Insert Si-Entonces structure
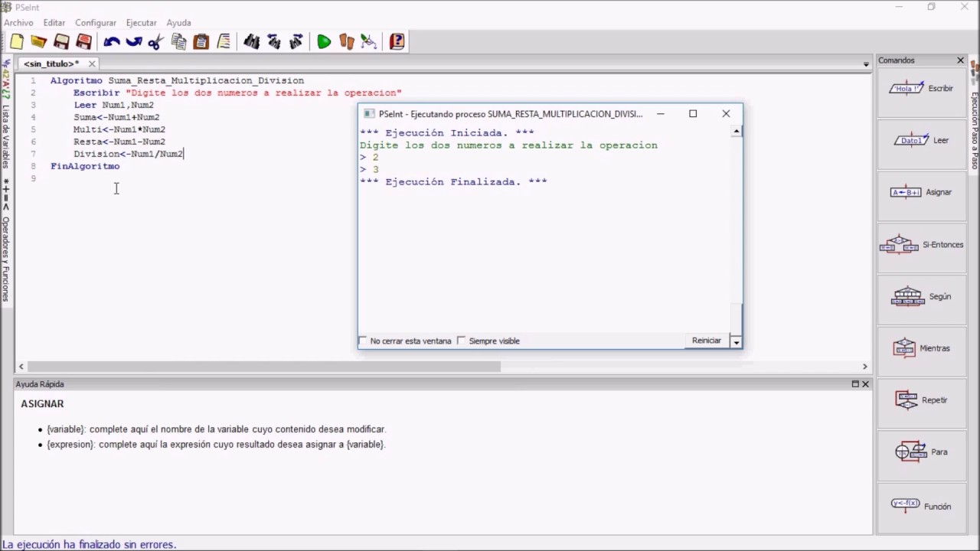The image size is (980, 551). tap(922, 245)
